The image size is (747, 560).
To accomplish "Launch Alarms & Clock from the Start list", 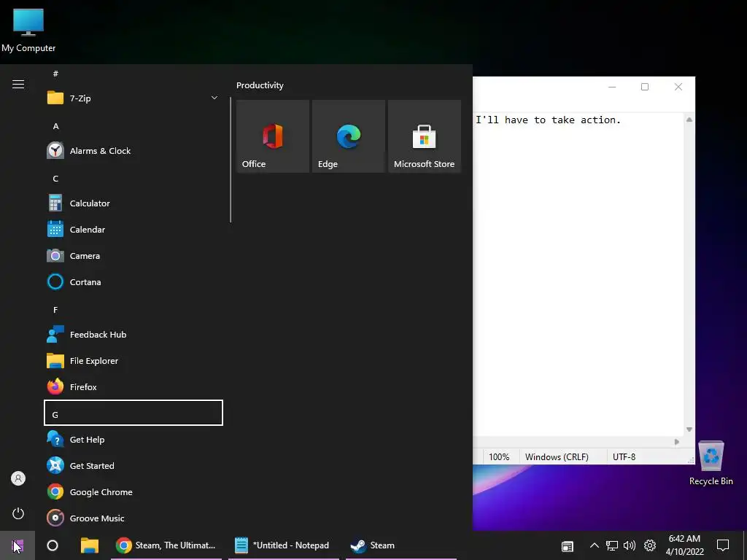I will point(133,150).
